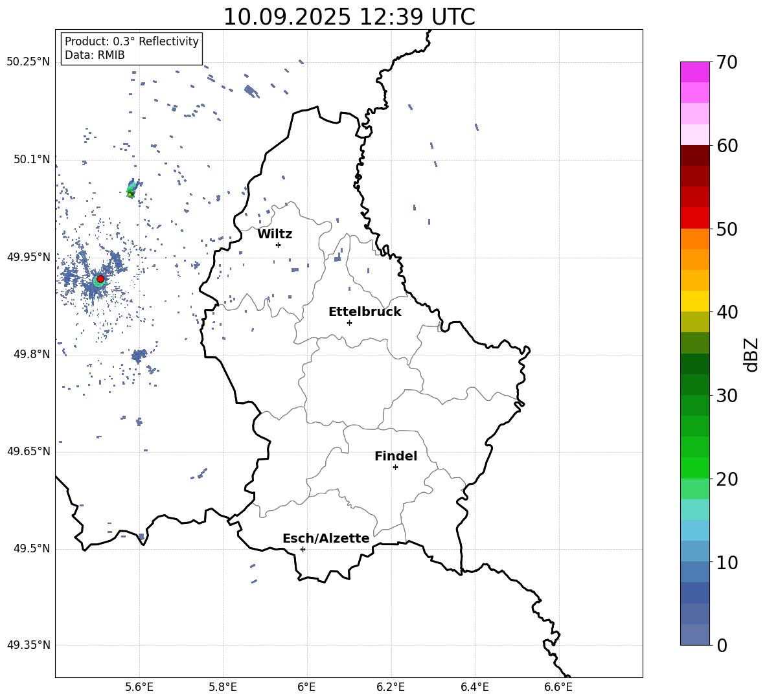Viewport: 767px width, 700px height.
Task: Click the title 10.09.2025 12:39 UTC
Action: coord(349,17)
